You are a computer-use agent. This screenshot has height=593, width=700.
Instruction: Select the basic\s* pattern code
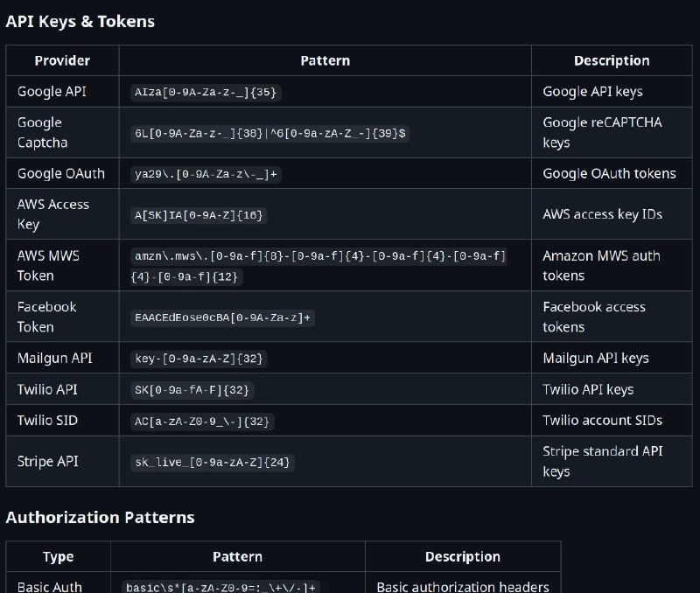[x=221, y=587]
